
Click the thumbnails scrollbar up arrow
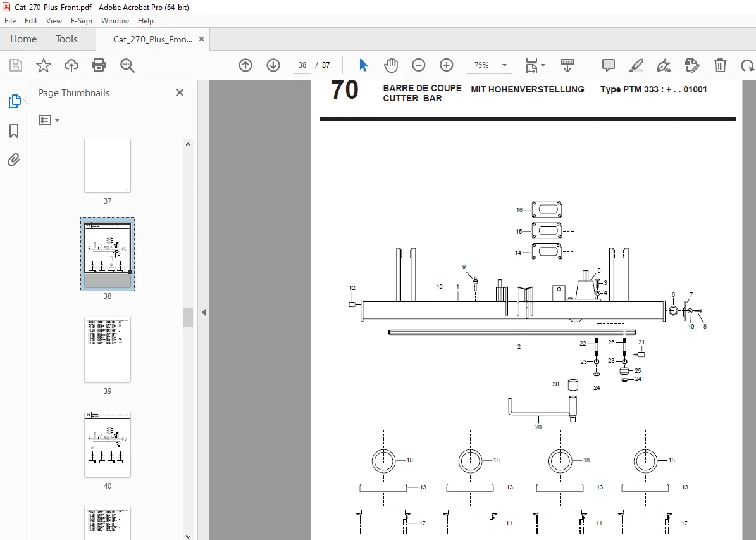tap(188, 144)
